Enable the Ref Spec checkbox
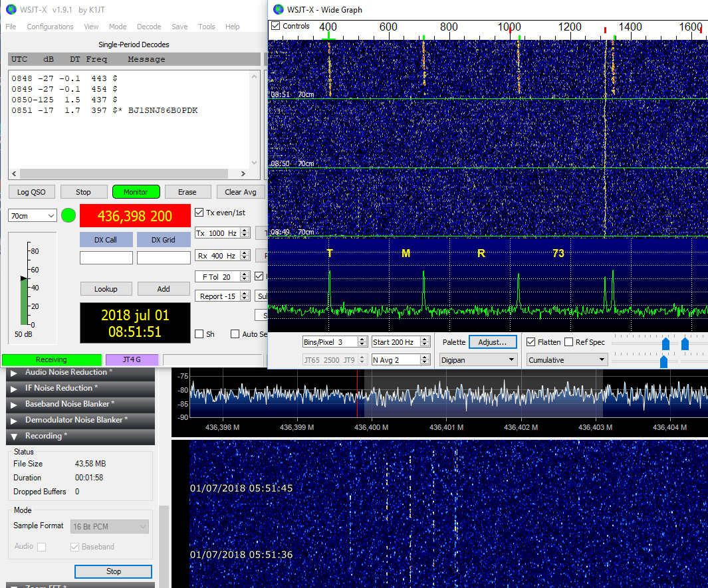The height and width of the screenshot is (588, 708). pyautogui.click(x=568, y=342)
